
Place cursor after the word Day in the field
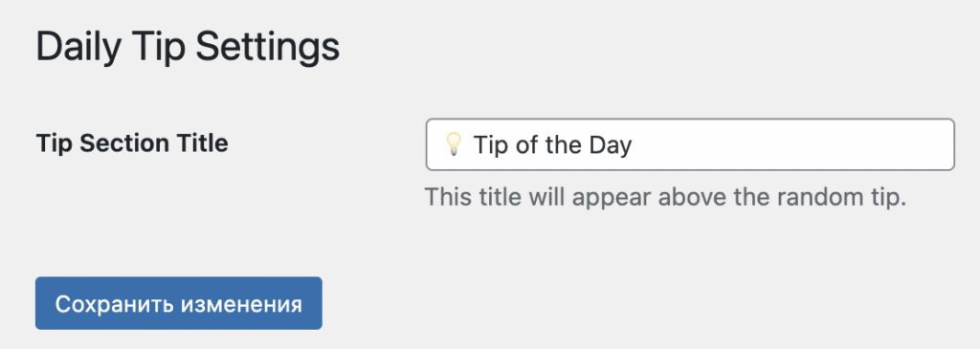(x=634, y=144)
